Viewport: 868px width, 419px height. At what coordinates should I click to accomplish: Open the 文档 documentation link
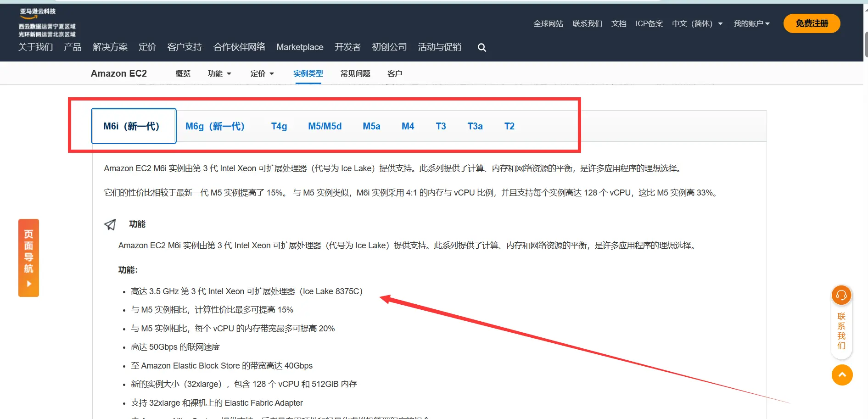click(619, 23)
